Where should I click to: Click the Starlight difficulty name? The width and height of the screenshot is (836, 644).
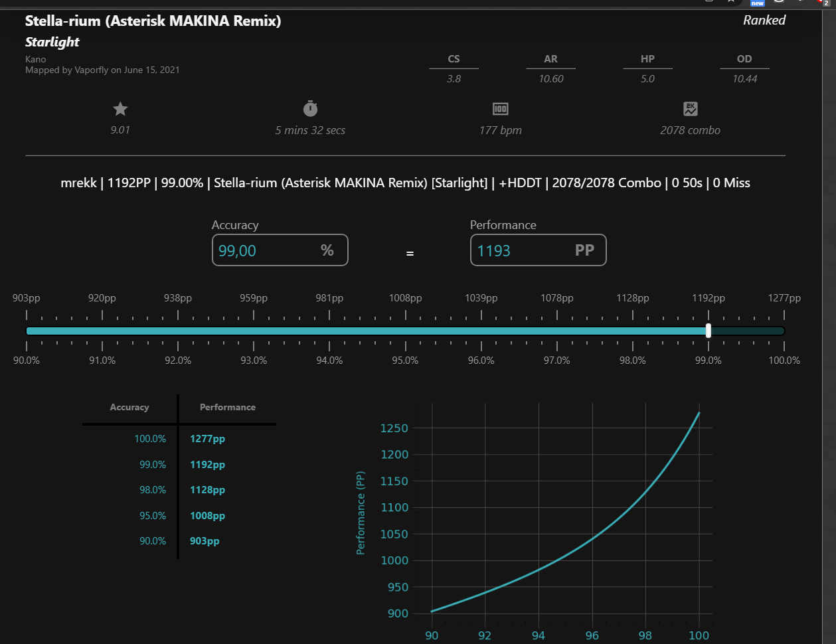[52, 42]
